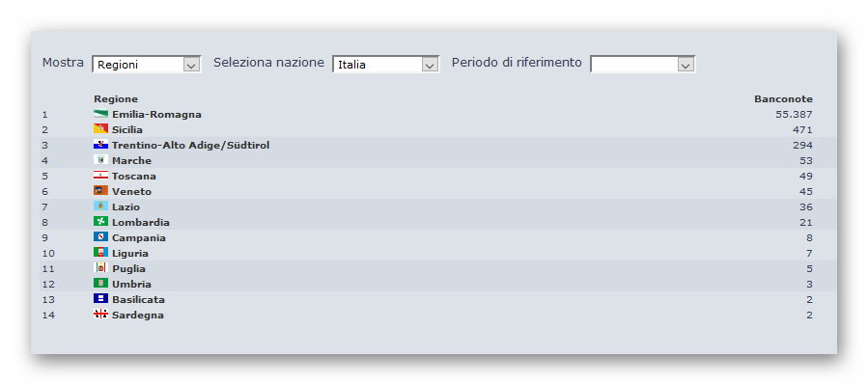This screenshot has height=385, width=868.
Task: Open the Lazio region link
Action: point(126,206)
